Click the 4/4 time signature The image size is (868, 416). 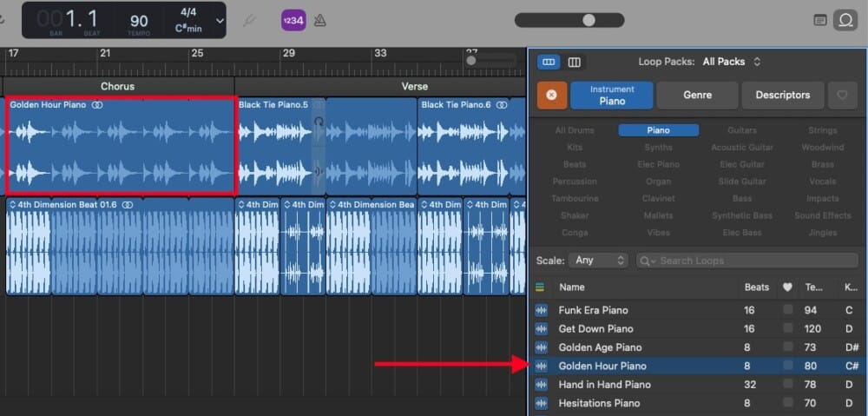pyautogui.click(x=188, y=12)
